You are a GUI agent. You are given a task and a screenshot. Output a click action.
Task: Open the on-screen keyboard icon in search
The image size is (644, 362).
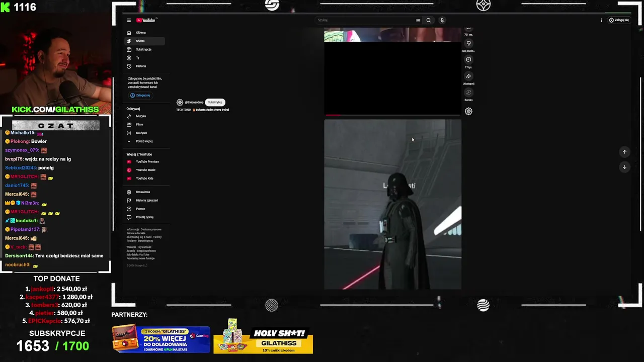418,20
